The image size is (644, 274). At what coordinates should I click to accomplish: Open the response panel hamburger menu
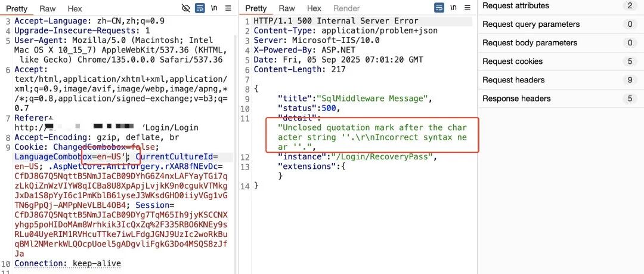pos(467,8)
